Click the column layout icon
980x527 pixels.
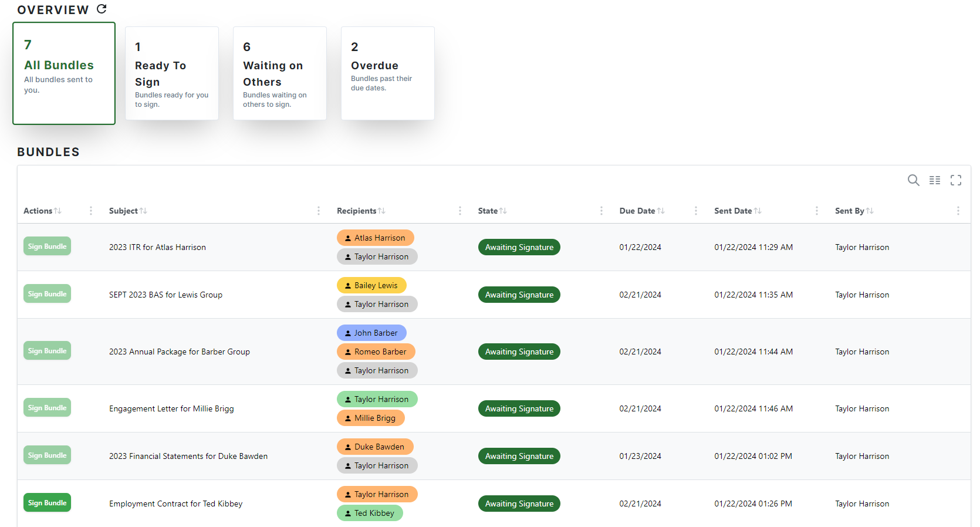pos(935,180)
